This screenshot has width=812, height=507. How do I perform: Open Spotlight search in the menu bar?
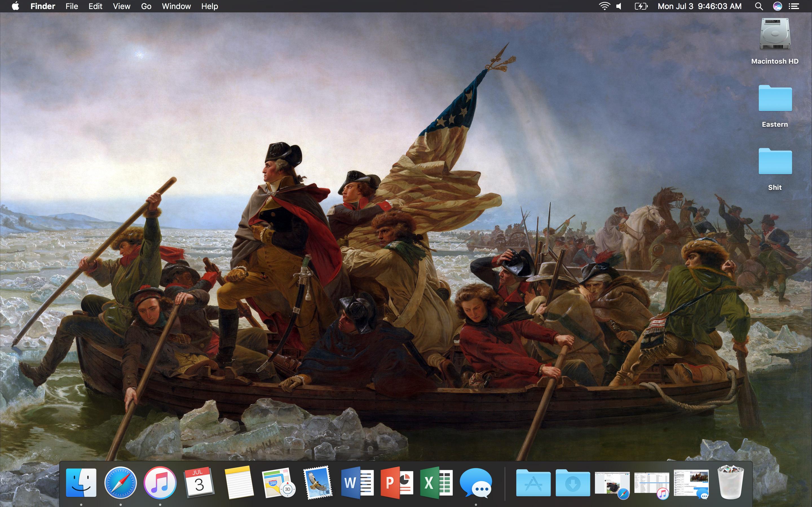pos(759,6)
